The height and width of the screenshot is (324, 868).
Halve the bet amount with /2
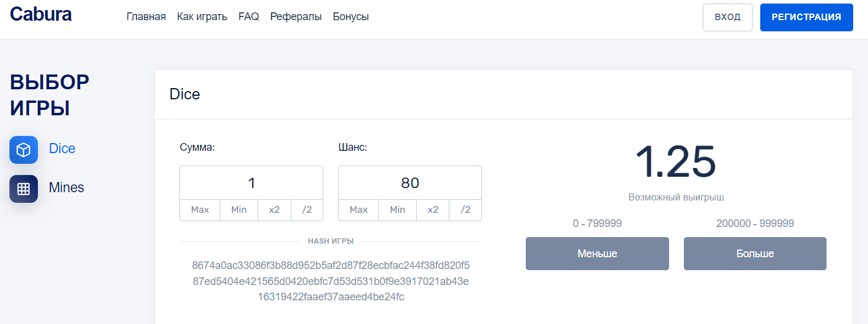tap(307, 210)
